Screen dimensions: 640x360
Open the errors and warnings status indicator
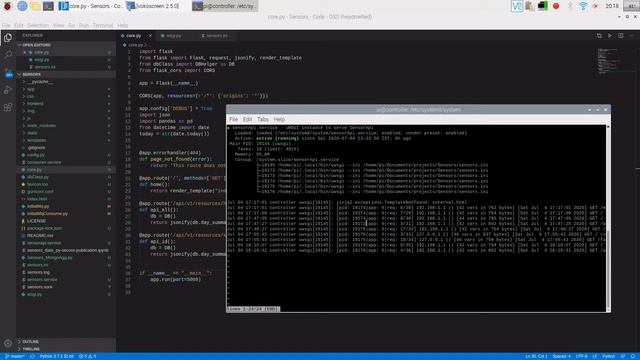click(87, 356)
